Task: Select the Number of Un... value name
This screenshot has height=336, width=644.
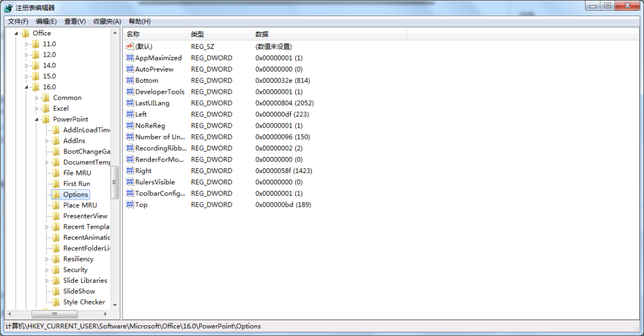Action: coord(160,137)
